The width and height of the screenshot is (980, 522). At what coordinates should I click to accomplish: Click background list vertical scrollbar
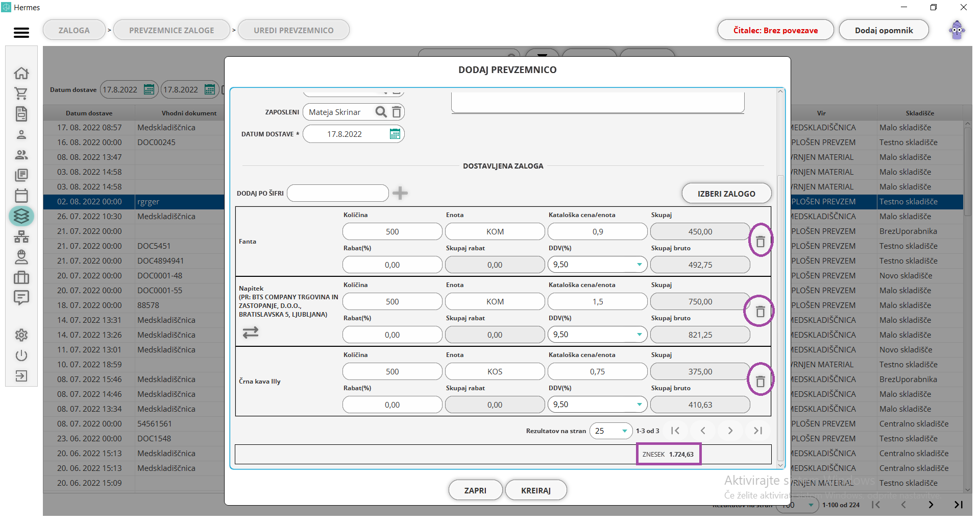point(967,171)
